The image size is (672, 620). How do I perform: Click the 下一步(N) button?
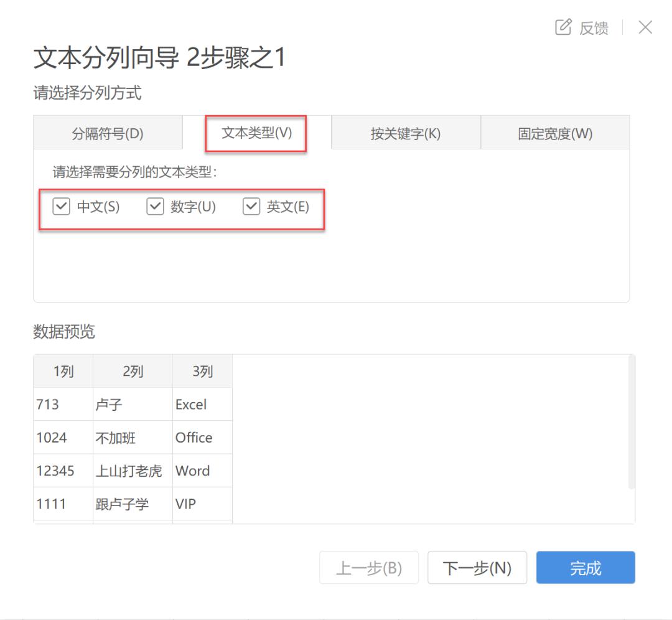pyautogui.click(x=477, y=567)
